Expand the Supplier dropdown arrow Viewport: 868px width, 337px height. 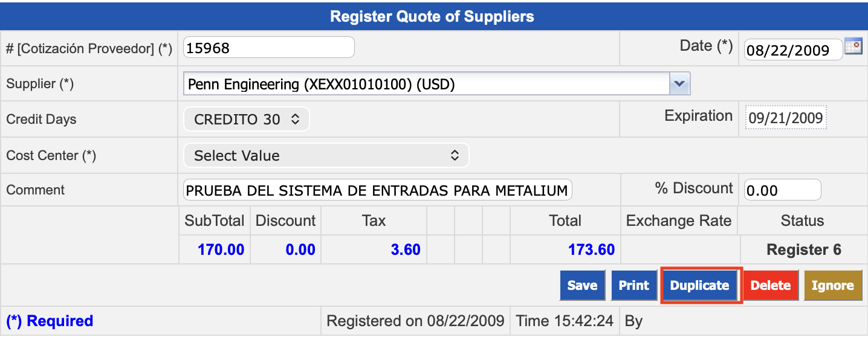point(679,84)
